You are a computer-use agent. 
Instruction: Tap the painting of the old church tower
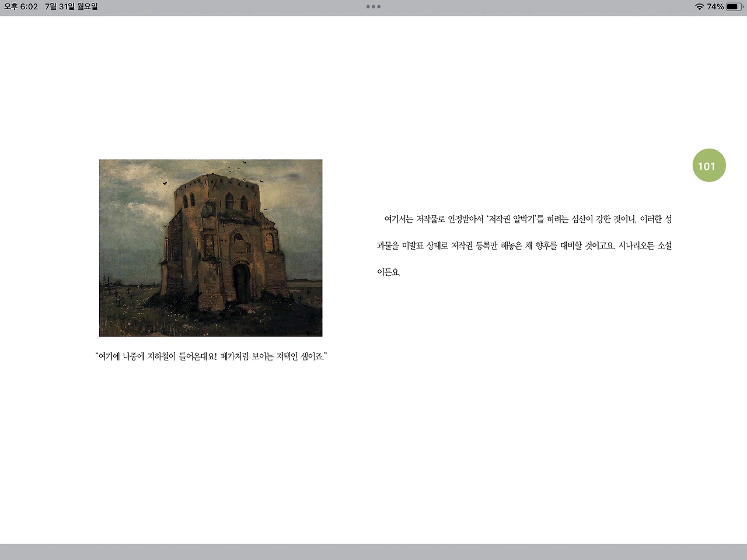[210, 247]
